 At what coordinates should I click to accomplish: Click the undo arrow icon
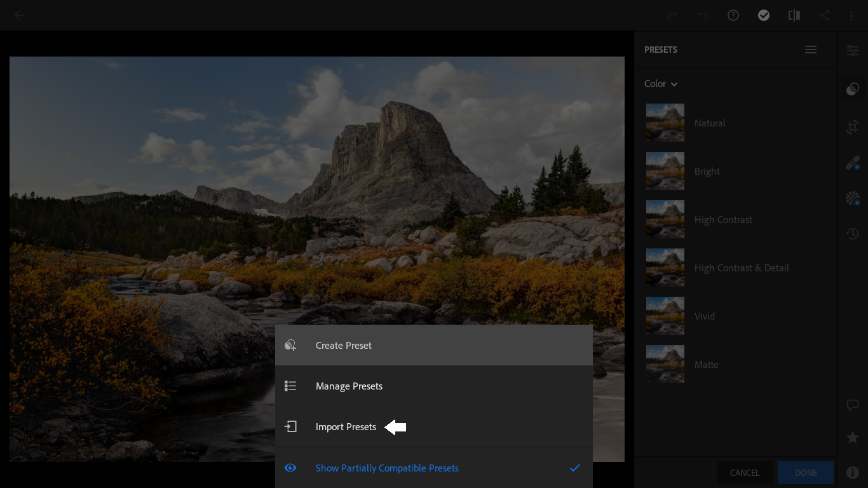click(703, 15)
